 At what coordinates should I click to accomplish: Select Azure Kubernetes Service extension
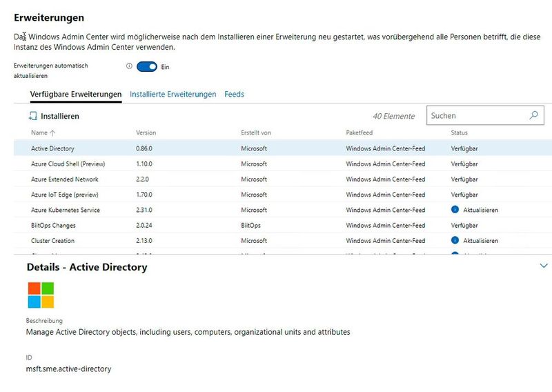(x=283, y=210)
